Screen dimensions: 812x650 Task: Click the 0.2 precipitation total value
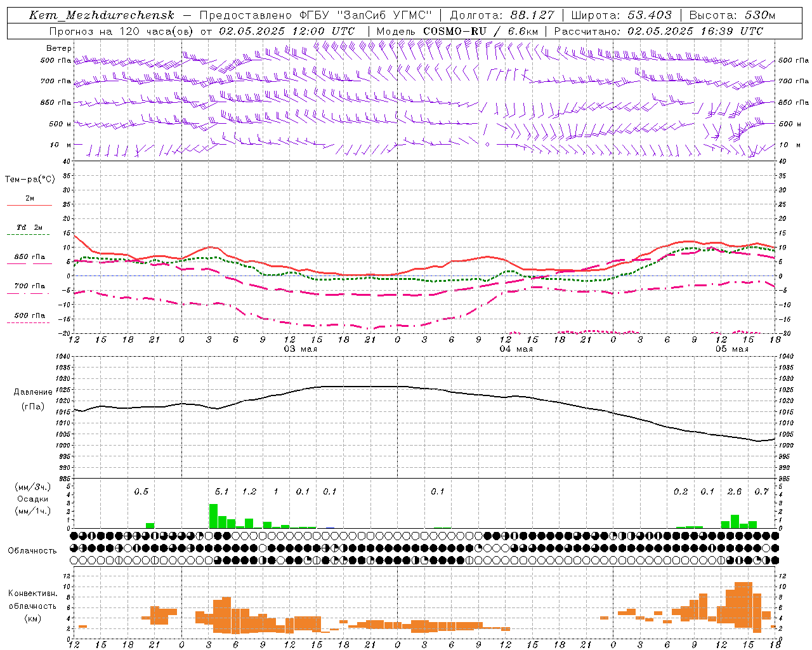[x=681, y=492]
